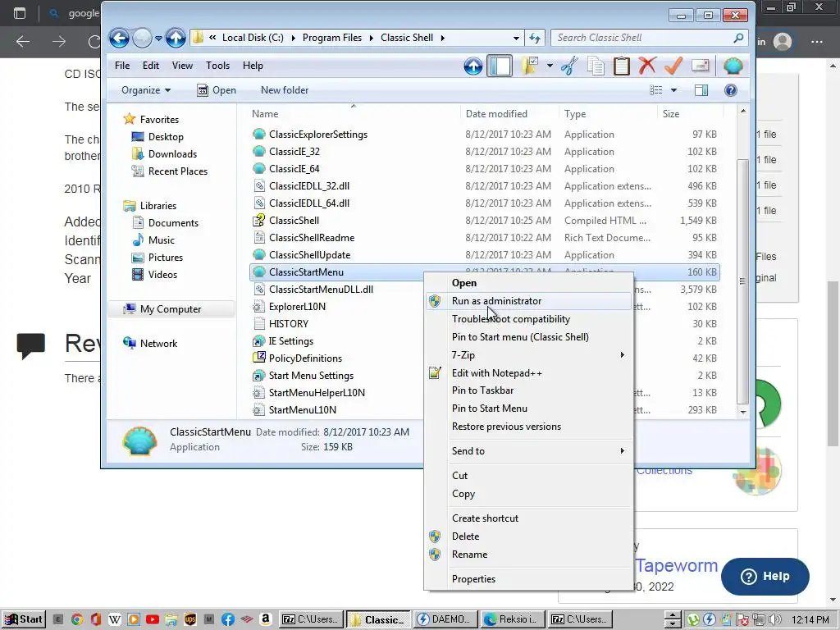Go back with the Back arrow button
Viewport: 840px width, 630px height.
[x=119, y=38]
